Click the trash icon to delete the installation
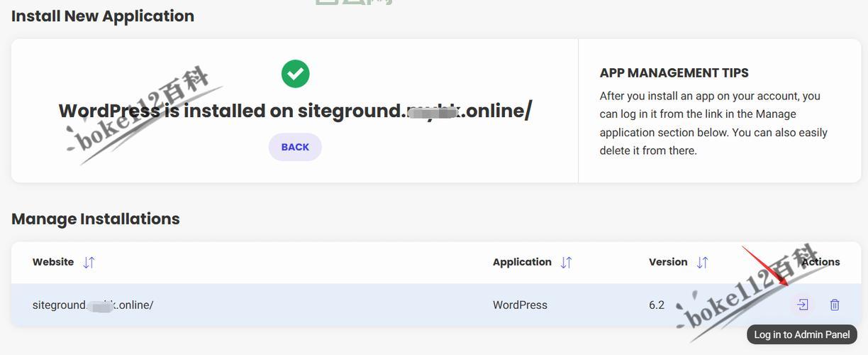Screen dimensions: 868x355 [835, 305]
